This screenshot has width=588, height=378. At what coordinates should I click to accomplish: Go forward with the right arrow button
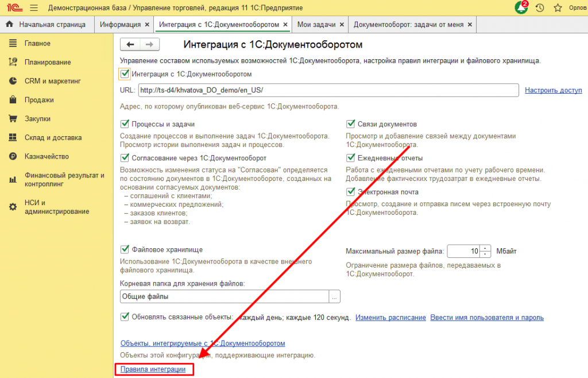tap(150, 45)
